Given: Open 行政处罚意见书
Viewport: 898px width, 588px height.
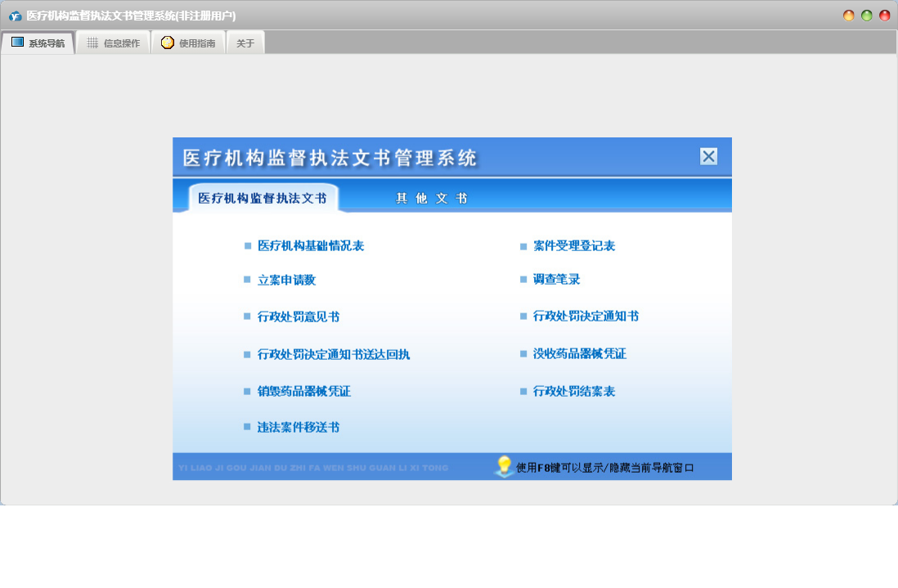Looking at the screenshot, I should (x=299, y=316).
